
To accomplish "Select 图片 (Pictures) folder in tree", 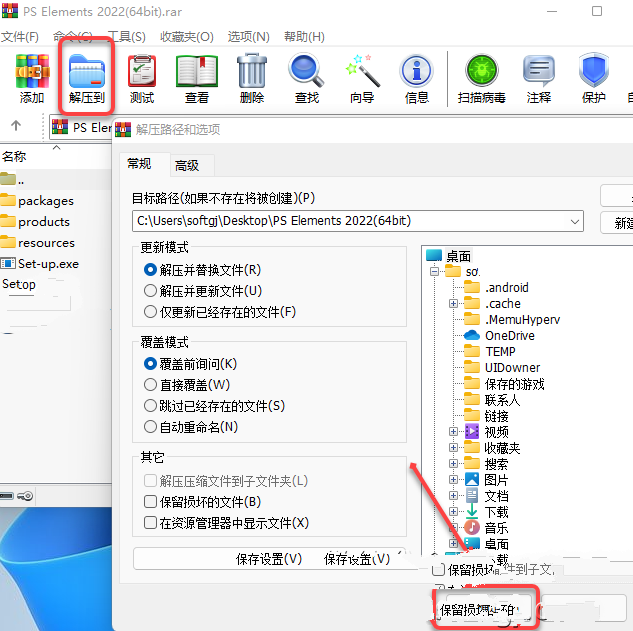I will pyautogui.click(x=486, y=480).
